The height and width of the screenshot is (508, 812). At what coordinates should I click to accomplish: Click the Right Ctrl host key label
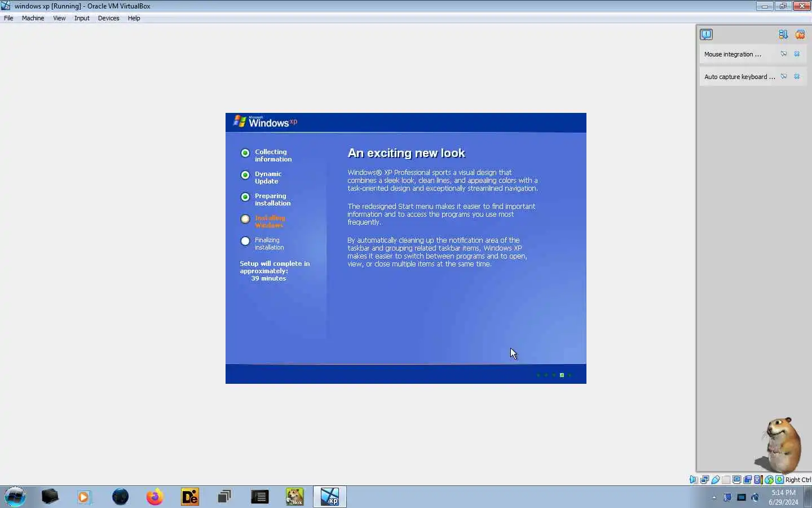(798, 480)
